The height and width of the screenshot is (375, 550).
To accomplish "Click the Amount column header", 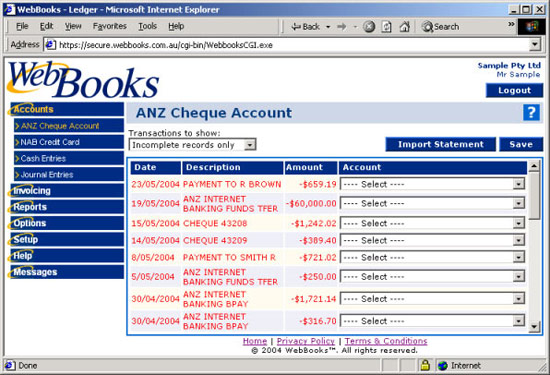I will point(310,167).
